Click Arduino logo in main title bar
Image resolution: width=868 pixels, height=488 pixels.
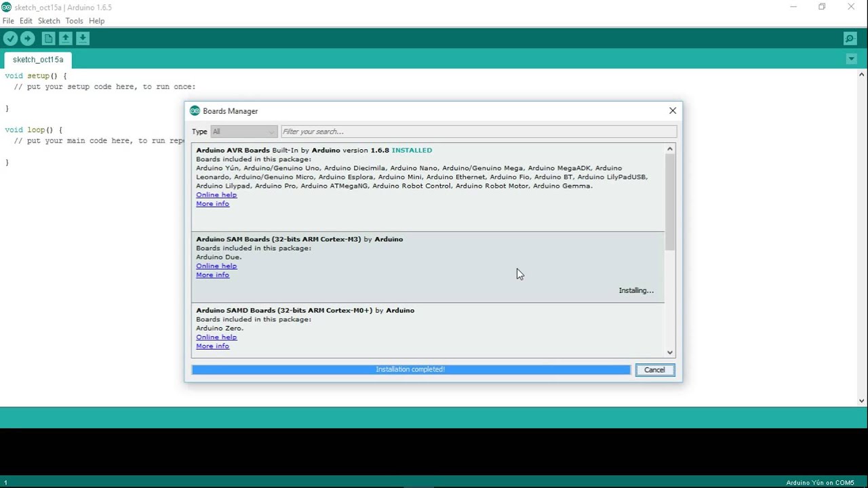(7, 7)
